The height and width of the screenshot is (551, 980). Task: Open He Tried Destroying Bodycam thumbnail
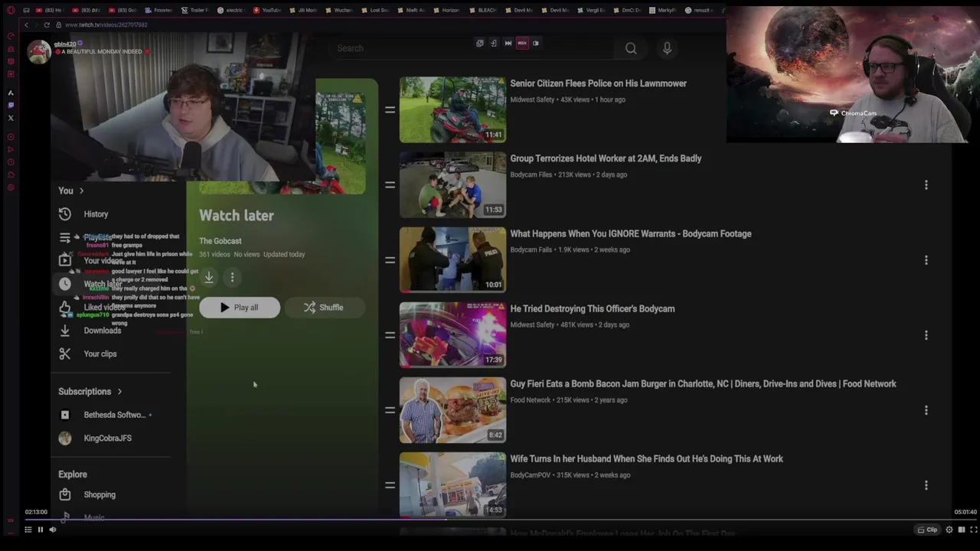[452, 335]
